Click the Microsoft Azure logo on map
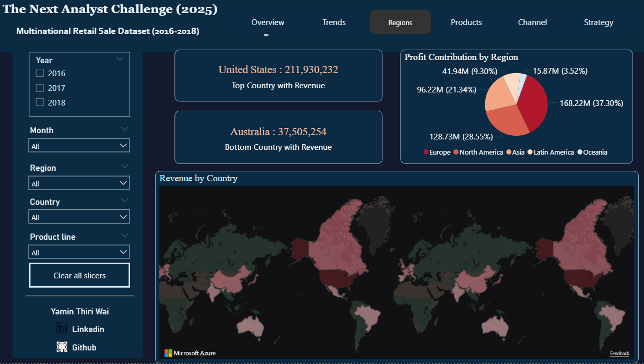The image size is (644, 364). [168, 353]
